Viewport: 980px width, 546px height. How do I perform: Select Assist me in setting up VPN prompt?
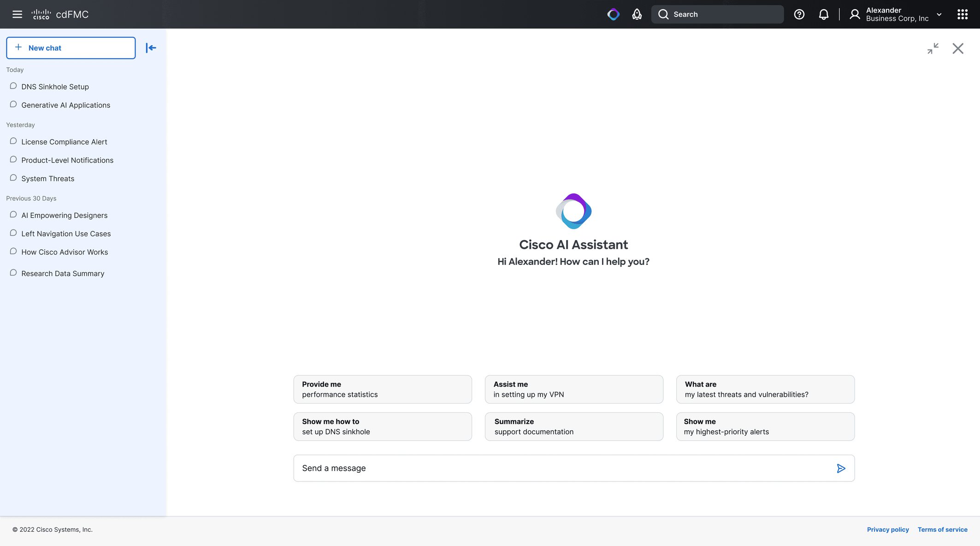tap(574, 389)
